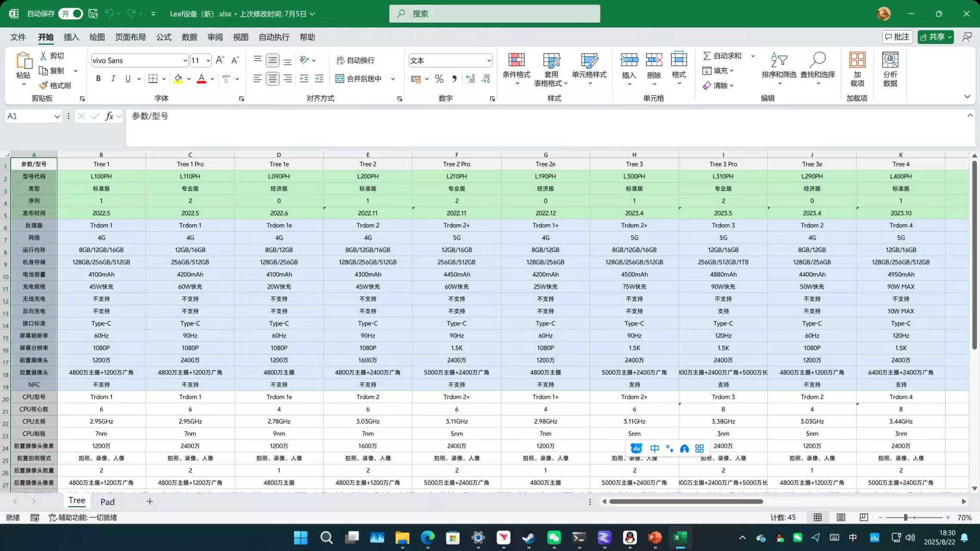The width and height of the screenshot is (980, 551).
Task: Apply align right to cells
Action: click(x=288, y=79)
